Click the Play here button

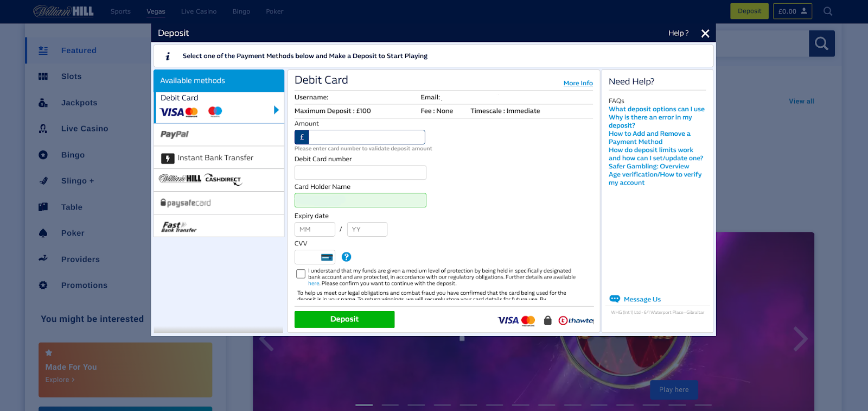pos(674,390)
